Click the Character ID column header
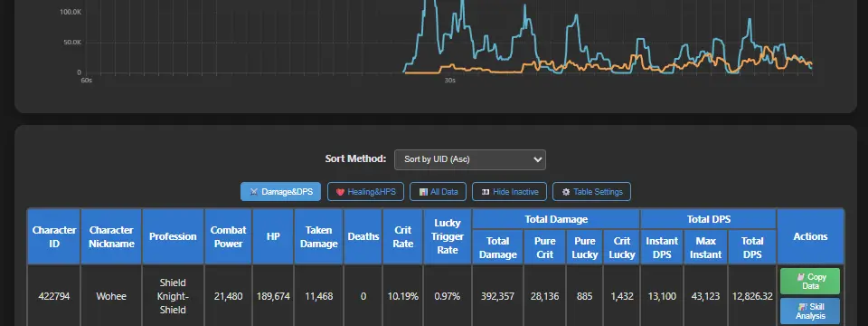The width and height of the screenshot is (868, 326). (x=54, y=236)
